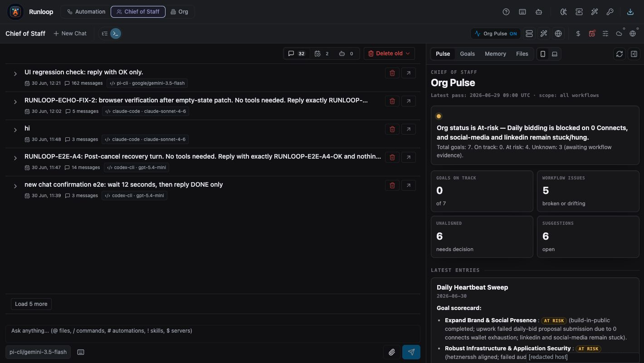Open the pi-cli/gemini-3.5-flash model selector
Screen dimensions: 644x363
click(38, 352)
